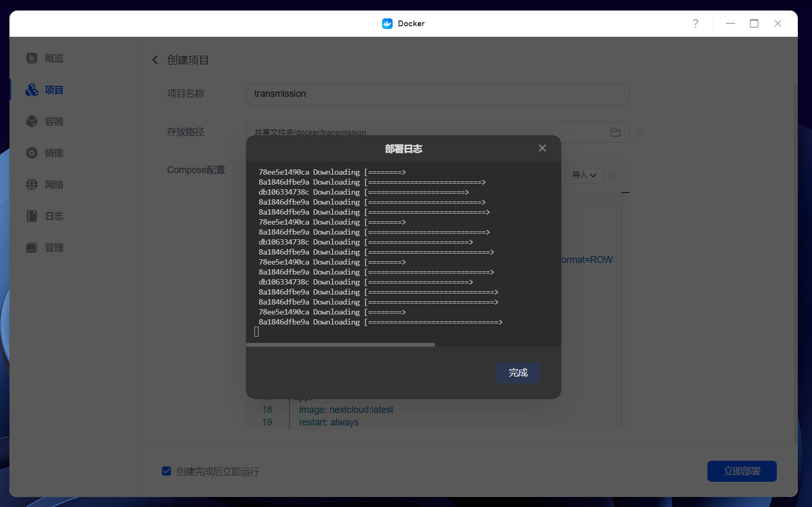Switch to 日志 menu item
Viewport: 812px width, 507px height.
tap(54, 216)
